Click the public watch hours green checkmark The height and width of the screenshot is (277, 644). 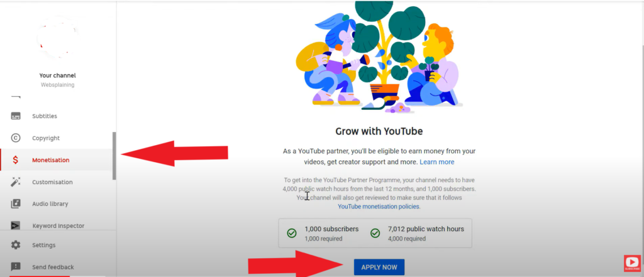tap(375, 233)
